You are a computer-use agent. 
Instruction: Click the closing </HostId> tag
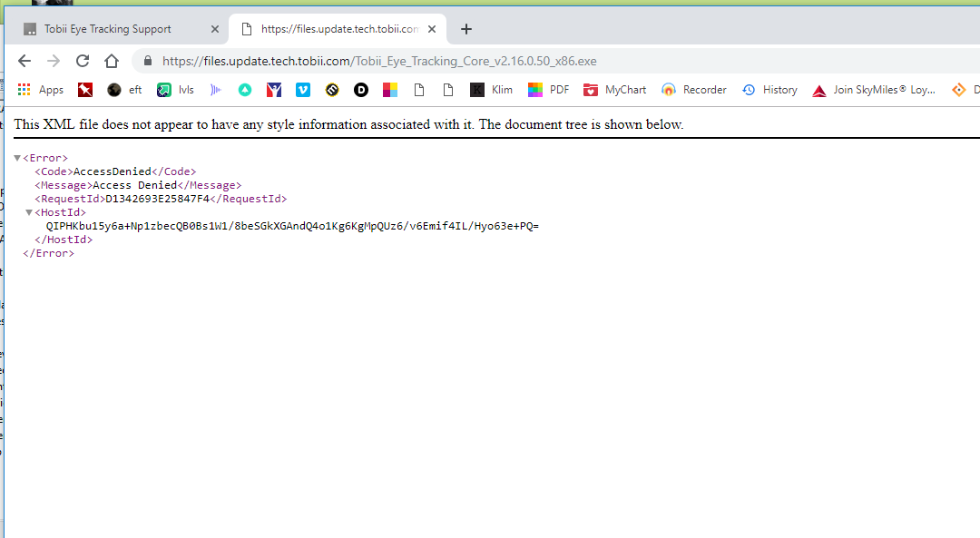pos(64,240)
